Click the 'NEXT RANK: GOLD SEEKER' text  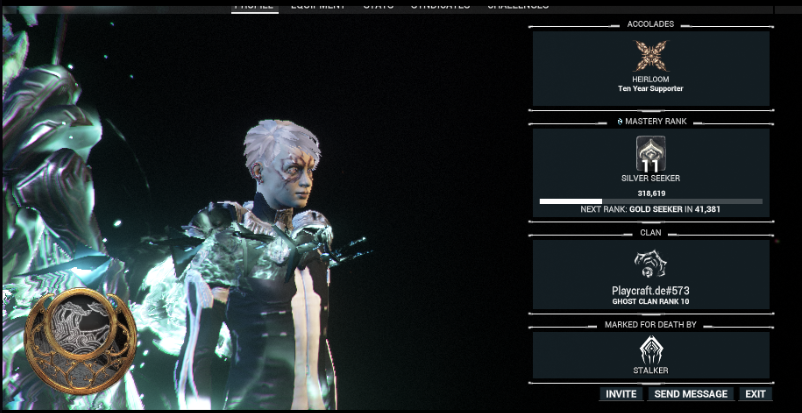[632, 209]
